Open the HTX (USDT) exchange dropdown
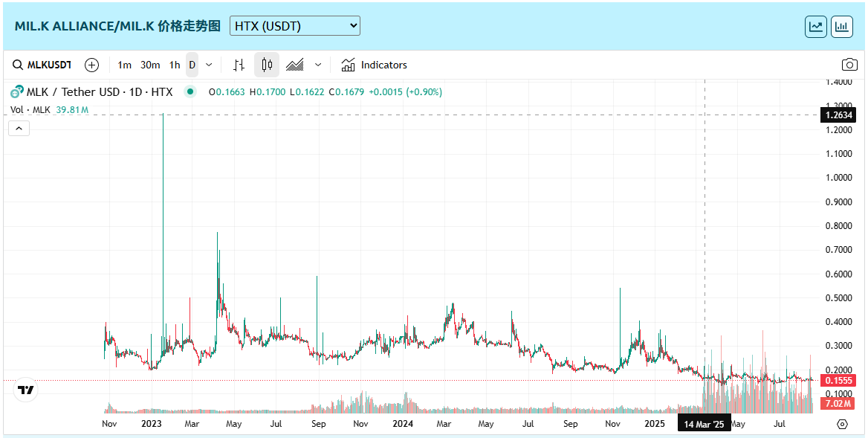Viewport: 868px width, 438px height. pos(295,26)
